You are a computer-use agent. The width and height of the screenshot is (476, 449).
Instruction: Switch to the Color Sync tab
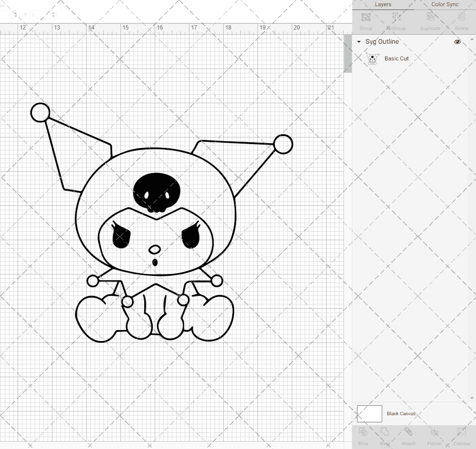445,4
